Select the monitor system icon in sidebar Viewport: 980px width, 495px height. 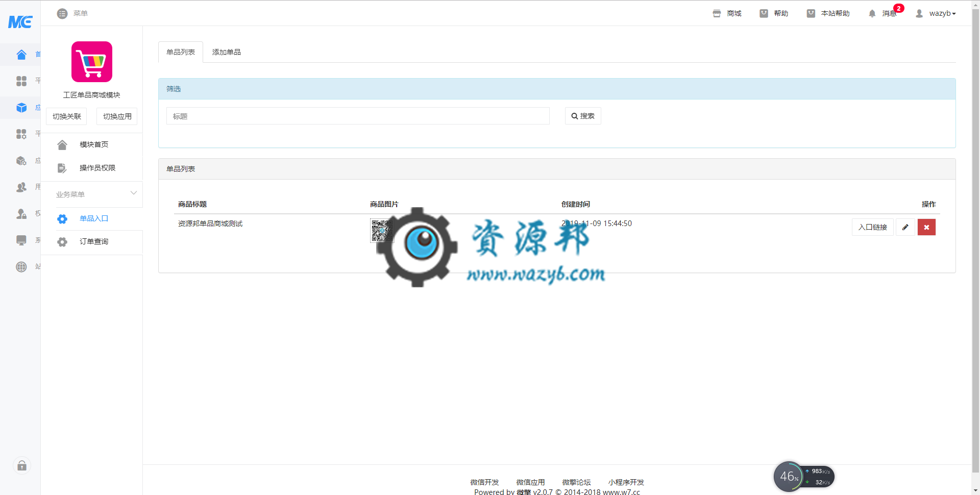click(x=21, y=240)
